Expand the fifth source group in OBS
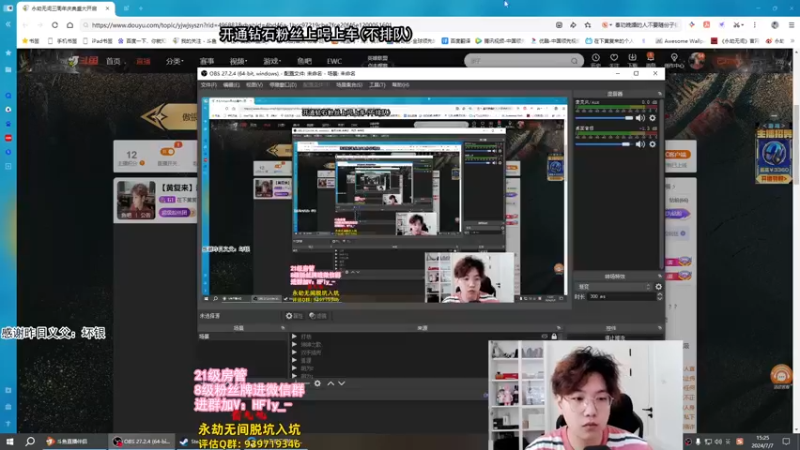Image resolution: width=800 pixels, height=450 pixels. (x=294, y=368)
